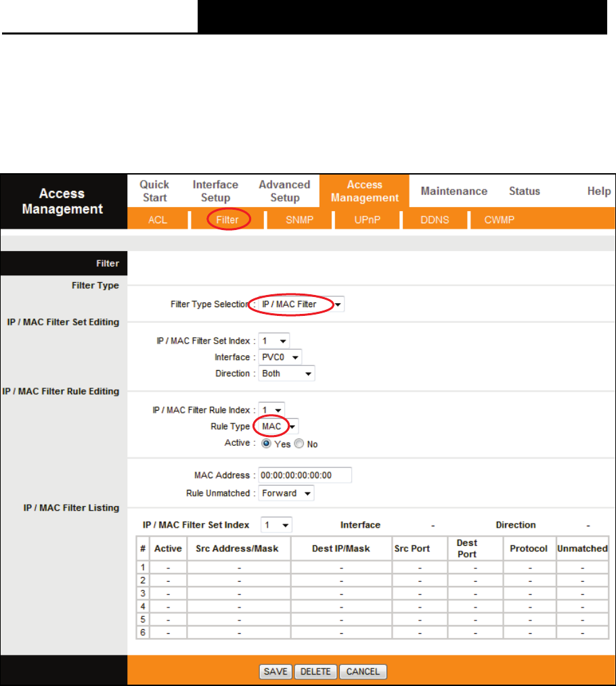Expand the Rule Unmatched Forward dropdown

[x=286, y=493]
